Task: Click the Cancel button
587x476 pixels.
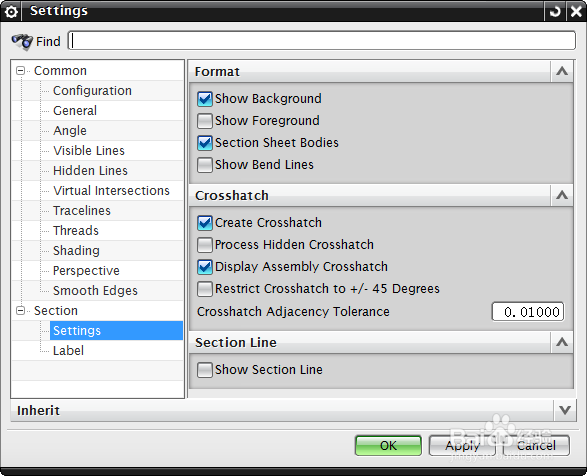Action: 536,445
